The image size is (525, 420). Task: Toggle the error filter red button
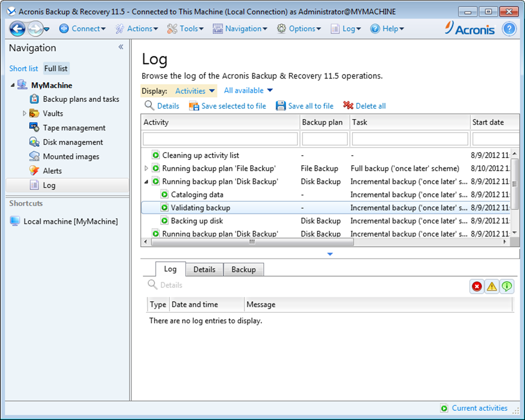pos(477,287)
